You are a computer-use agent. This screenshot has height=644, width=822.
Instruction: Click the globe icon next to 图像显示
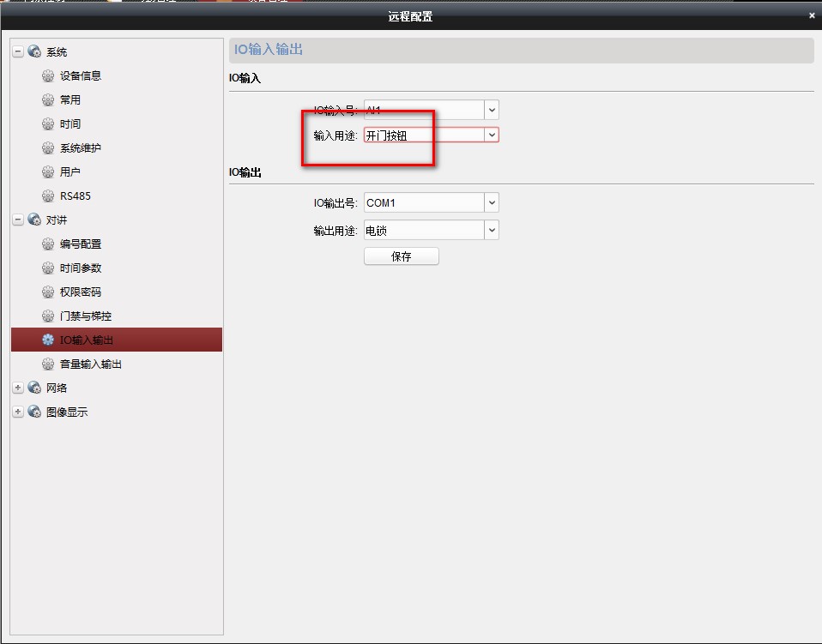34,412
